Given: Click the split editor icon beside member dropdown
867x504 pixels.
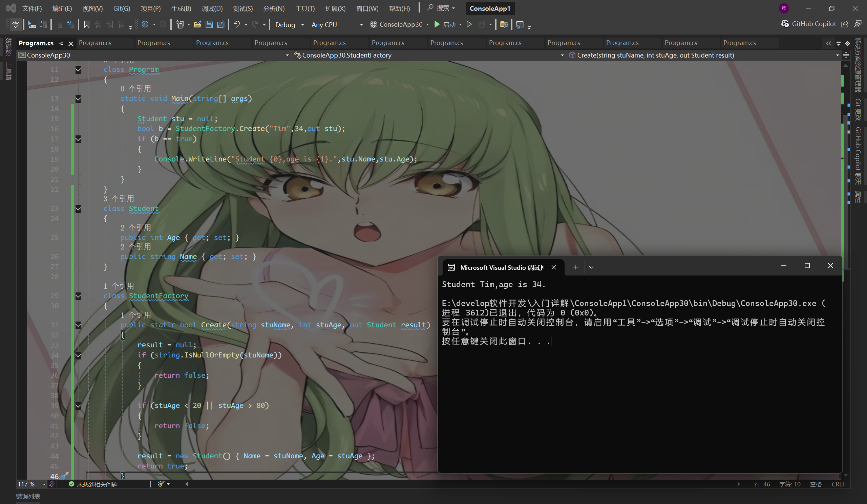Looking at the screenshot, I should (x=846, y=55).
